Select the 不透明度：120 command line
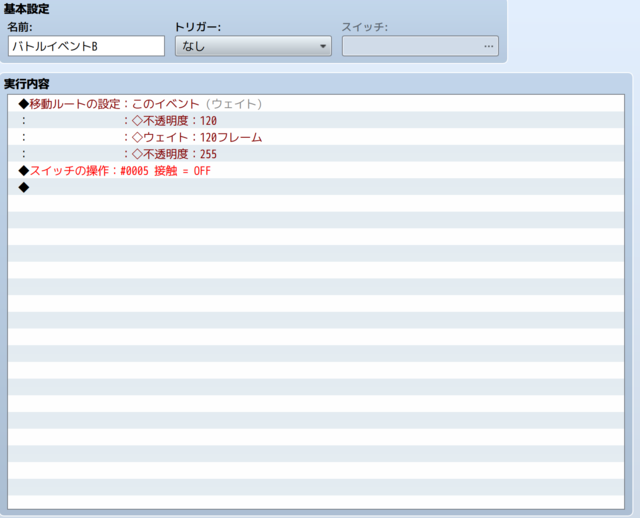This screenshot has width=640, height=518. (316, 120)
